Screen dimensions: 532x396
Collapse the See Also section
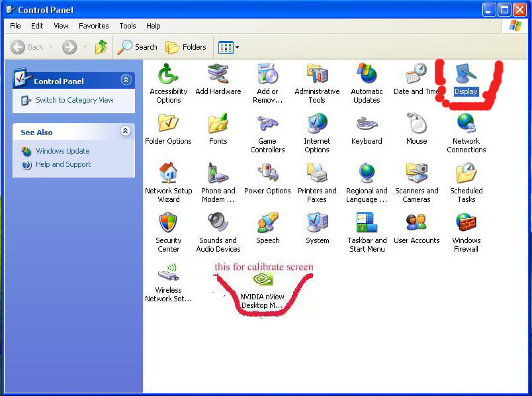coord(126,132)
